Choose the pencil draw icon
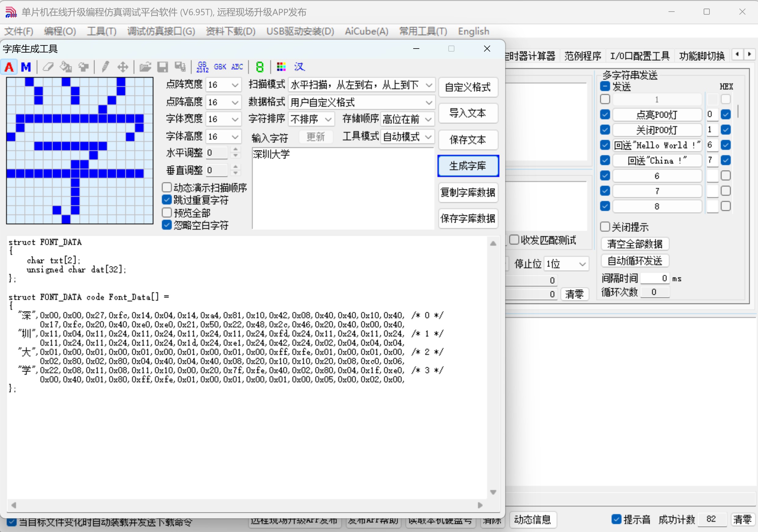 (x=105, y=67)
